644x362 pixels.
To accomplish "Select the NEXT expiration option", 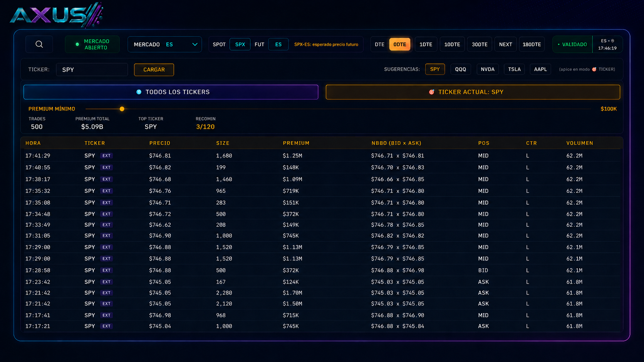I will 505,44.
